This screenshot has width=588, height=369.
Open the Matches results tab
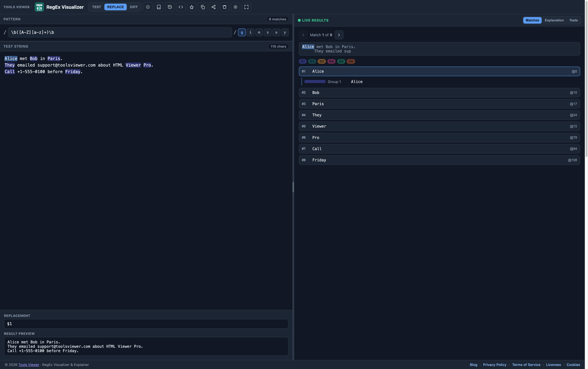tap(532, 20)
